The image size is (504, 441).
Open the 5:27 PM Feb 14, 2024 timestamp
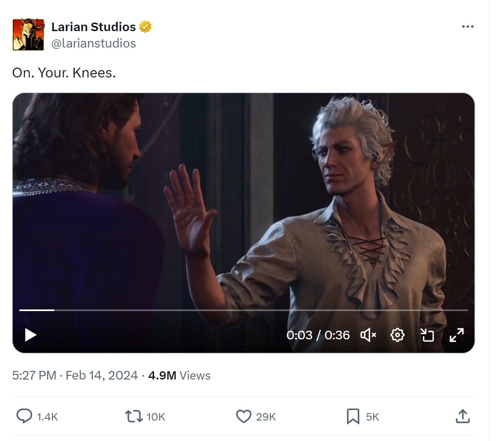coord(75,375)
